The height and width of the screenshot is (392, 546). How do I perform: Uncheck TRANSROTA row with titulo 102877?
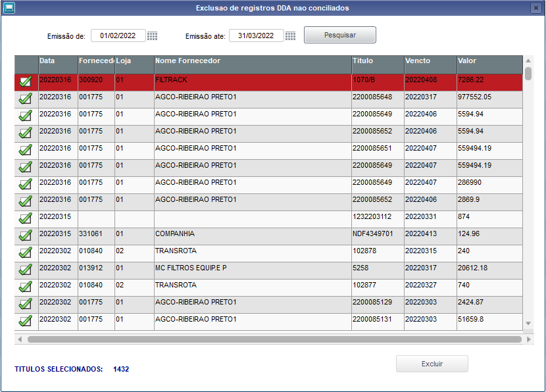coord(26,287)
